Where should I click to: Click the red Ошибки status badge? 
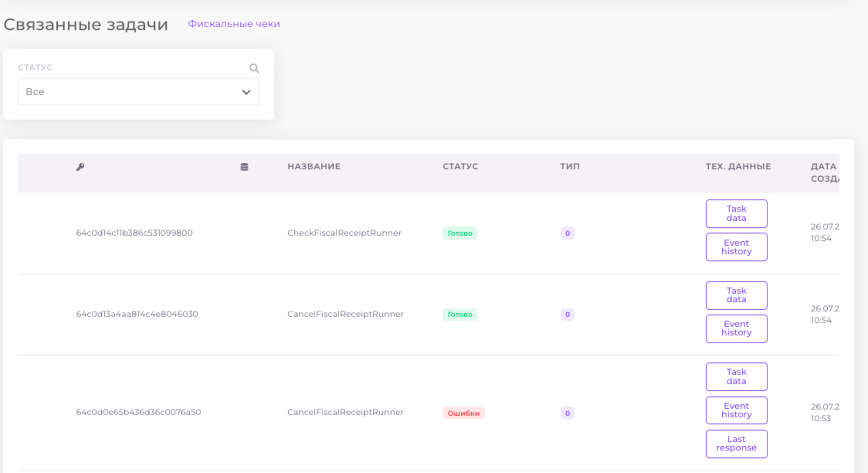463,413
